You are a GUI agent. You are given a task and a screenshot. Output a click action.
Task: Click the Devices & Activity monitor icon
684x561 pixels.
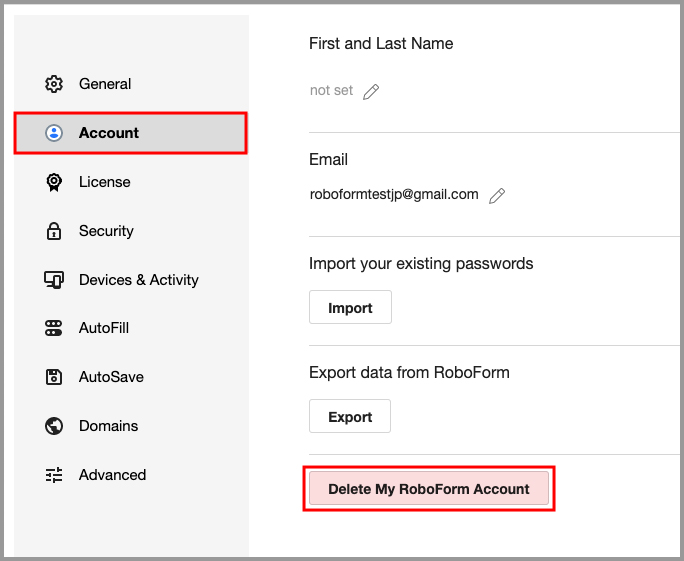(54, 280)
